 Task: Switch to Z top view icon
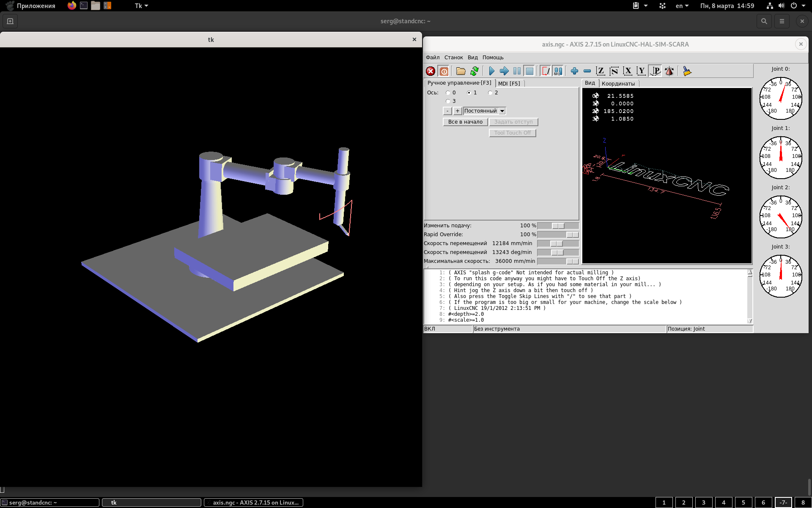tap(600, 71)
